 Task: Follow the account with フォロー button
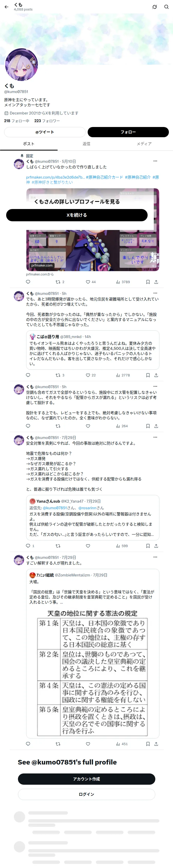pos(128,132)
